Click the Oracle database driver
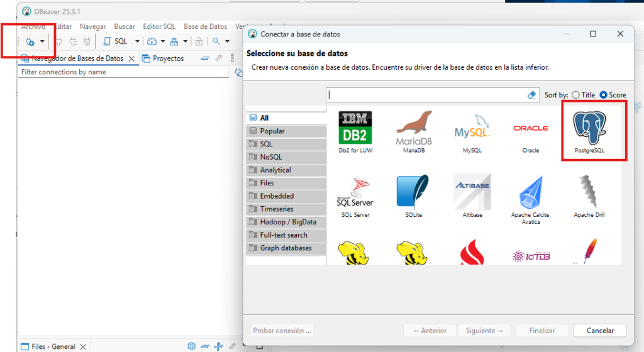This screenshot has height=352, width=644. point(530,131)
